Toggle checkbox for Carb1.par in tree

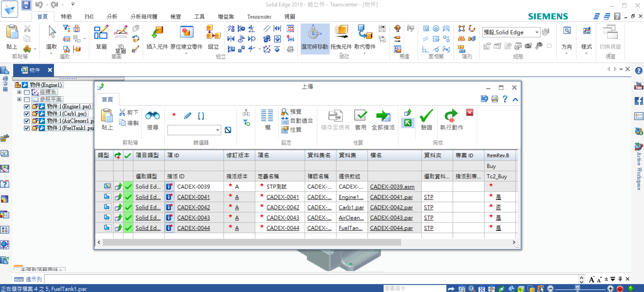click(x=27, y=114)
